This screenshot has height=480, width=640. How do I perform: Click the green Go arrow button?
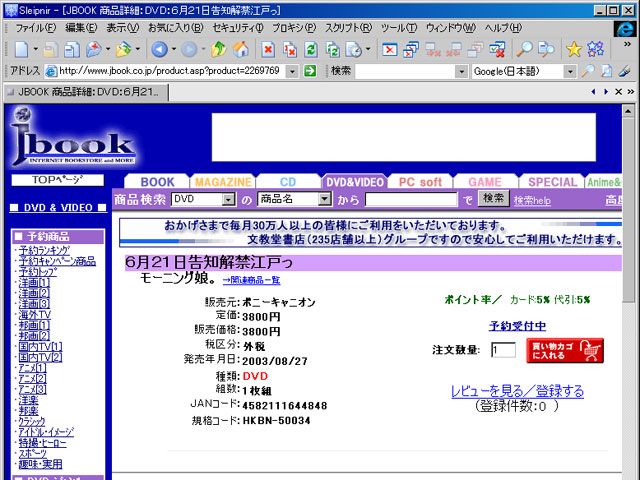pyautogui.click(x=310, y=71)
